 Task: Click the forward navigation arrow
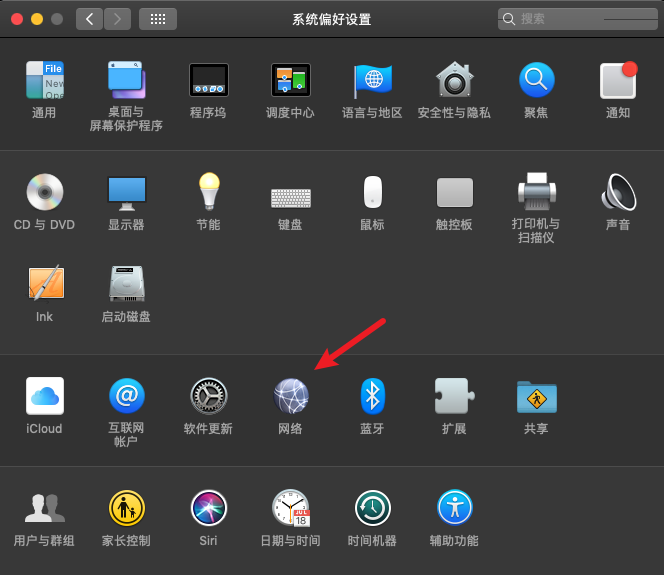(x=118, y=18)
